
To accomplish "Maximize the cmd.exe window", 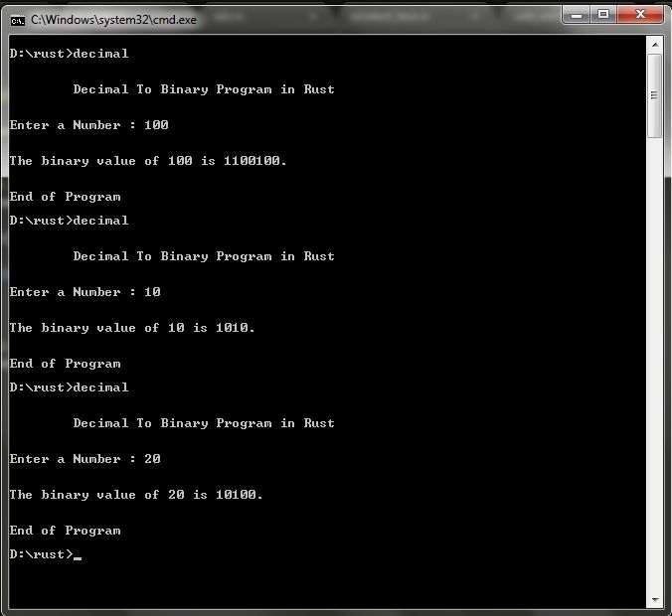I will (603, 15).
